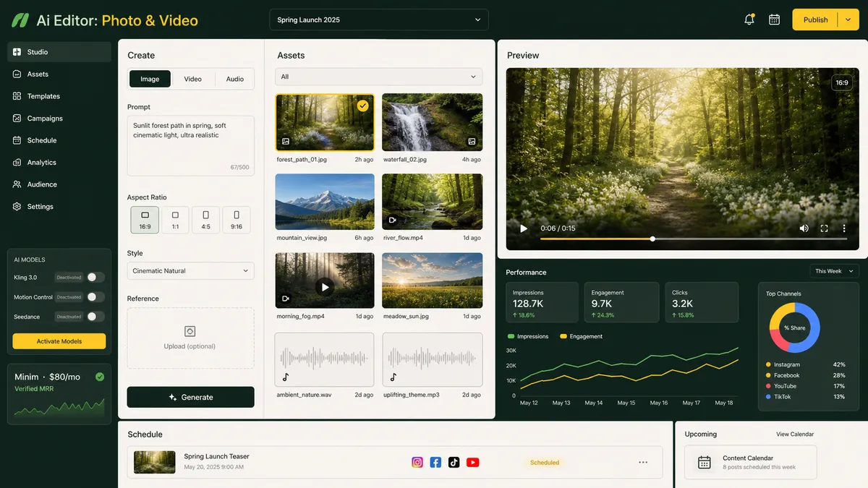Click the Studio sidebar icon
This screenshot has width=868, height=488.
[x=17, y=52]
